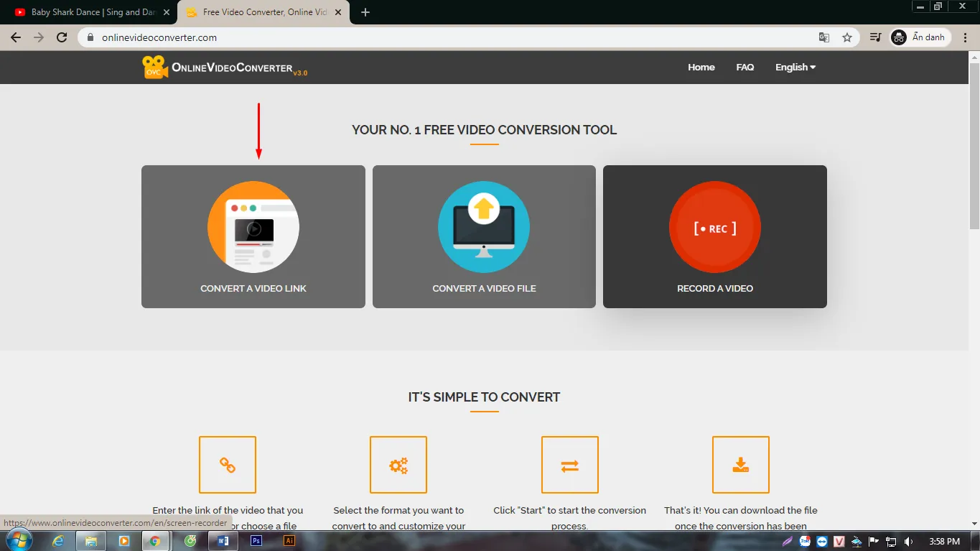Viewport: 980px width, 551px height.
Task: Open a new tab with plus button
Action: click(x=365, y=12)
